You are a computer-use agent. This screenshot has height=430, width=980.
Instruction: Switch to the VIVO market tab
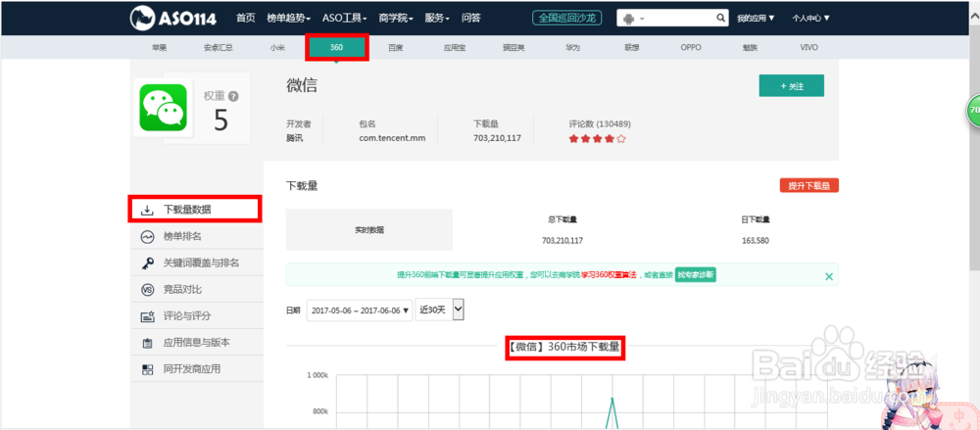(808, 47)
